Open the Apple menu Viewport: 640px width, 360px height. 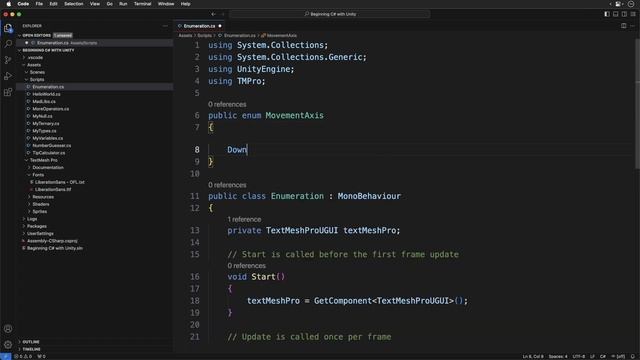pos(9,4)
